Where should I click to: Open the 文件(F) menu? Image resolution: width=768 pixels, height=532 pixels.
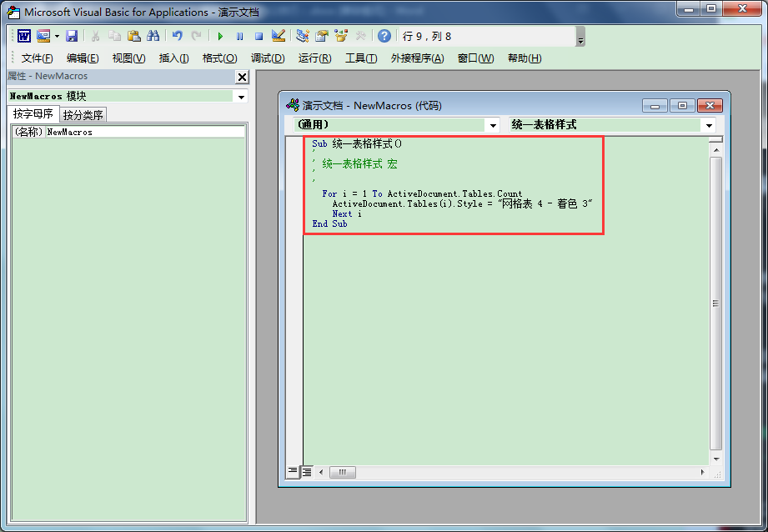coord(38,58)
